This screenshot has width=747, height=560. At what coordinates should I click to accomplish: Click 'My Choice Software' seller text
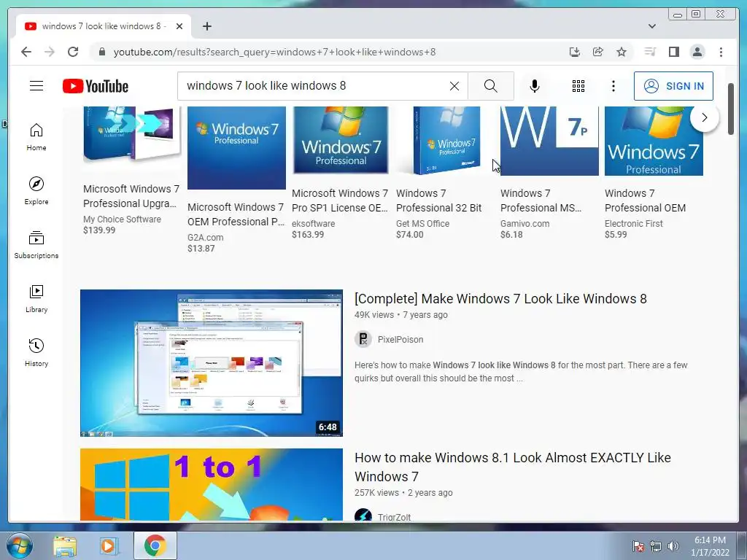tap(122, 219)
